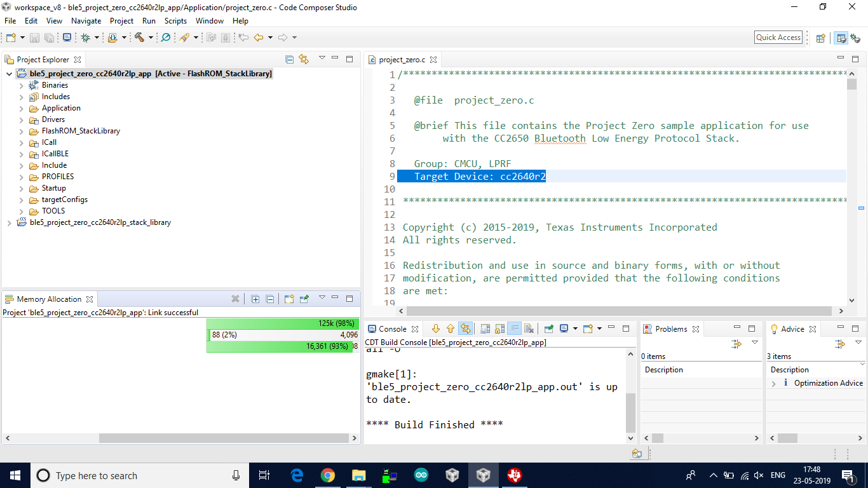Open Google Chrome from taskbar
This screenshot has width=868, height=488.
click(x=327, y=475)
